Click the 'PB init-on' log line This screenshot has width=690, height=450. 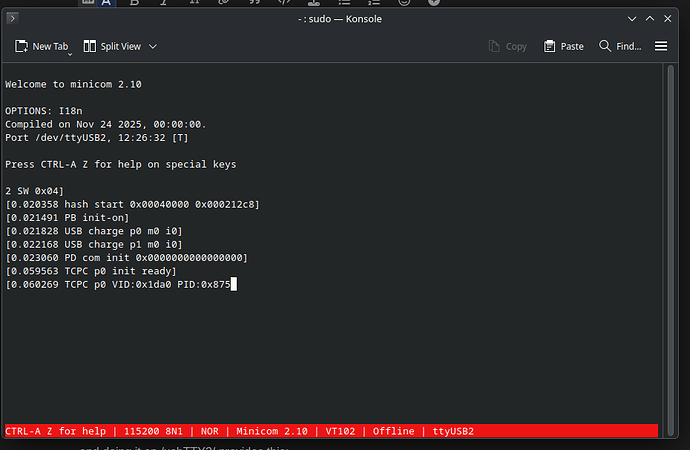coord(67,218)
